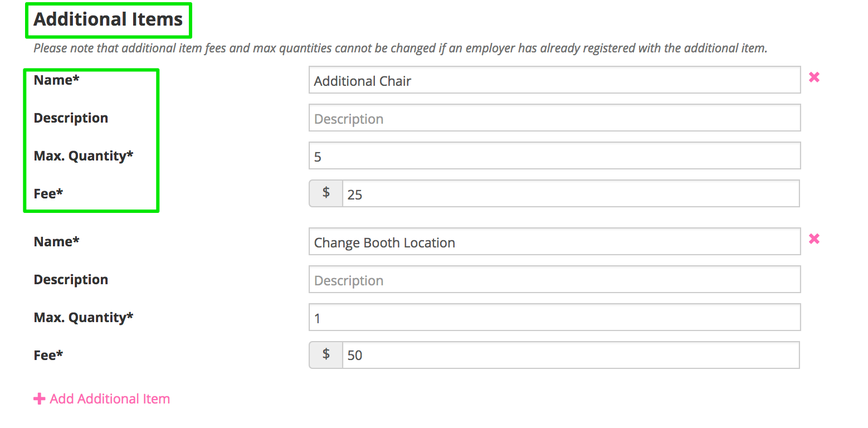Focus the name field containing Change Booth Location
The height and width of the screenshot is (428, 868).
point(554,242)
